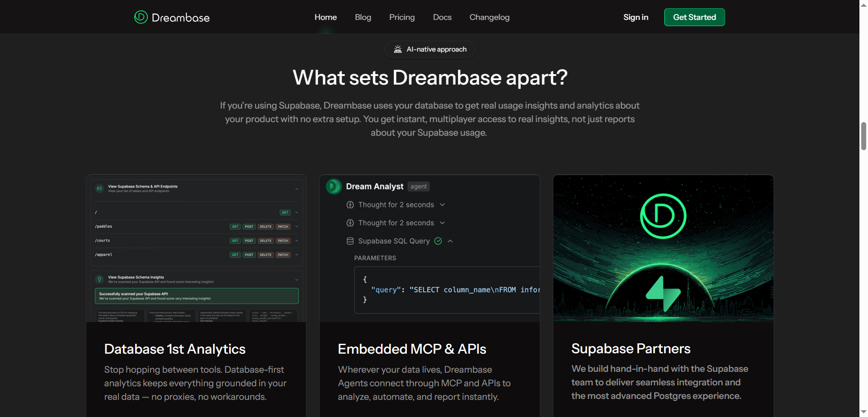Click the sunrise icon in the AI-native approach badge
The image size is (868, 417).
click(x=397, y=49)
